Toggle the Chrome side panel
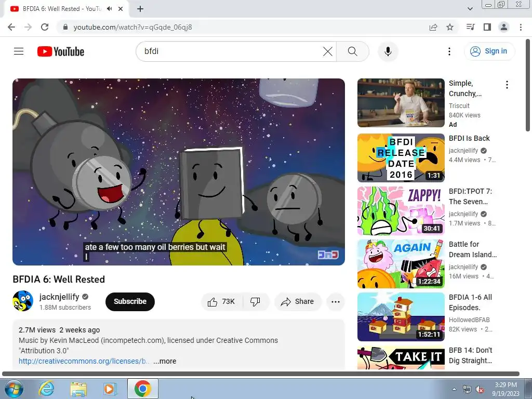This screenshot has width=532, height=399. (x=487, y=27)
